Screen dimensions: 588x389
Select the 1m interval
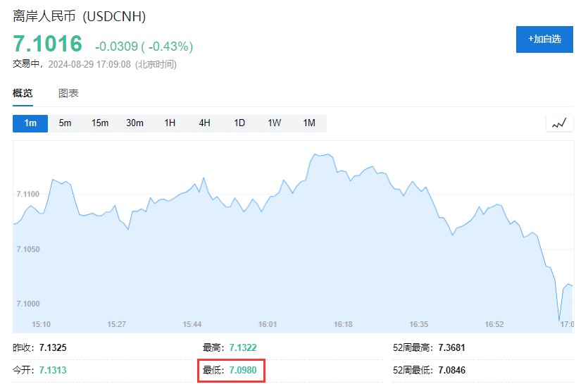pyautogui.click(x=30, y=123)
